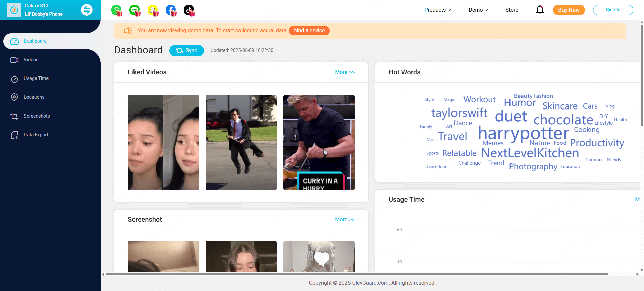Click the notification bell icon
Viewport: 644px width, 291px height.
[x=540, y=10]
